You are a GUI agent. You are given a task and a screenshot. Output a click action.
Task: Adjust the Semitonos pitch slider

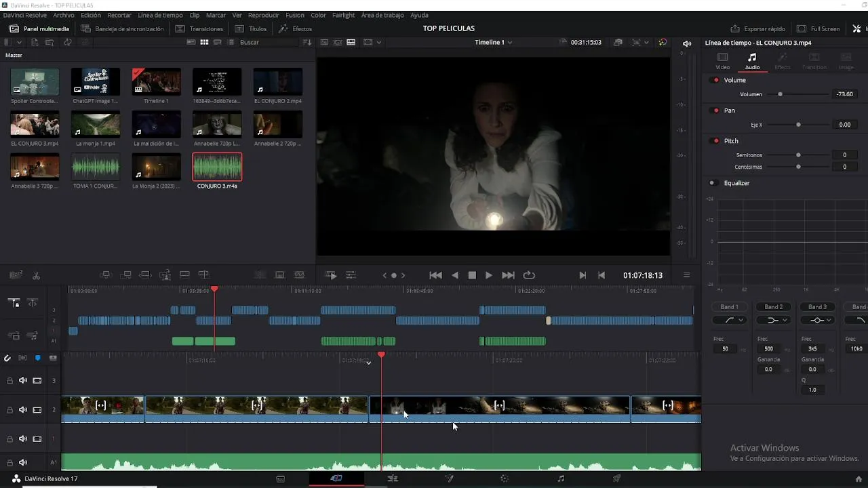click(x=798, y=155)
